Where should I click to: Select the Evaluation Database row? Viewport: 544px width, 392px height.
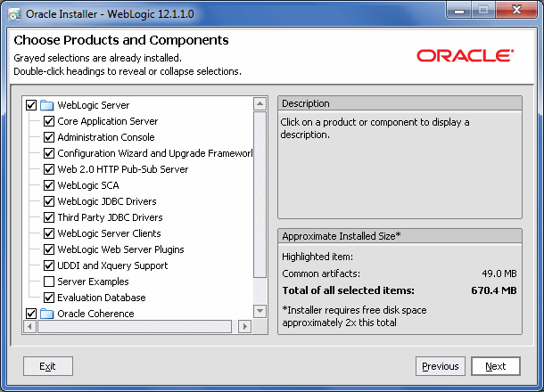[102, 298]
